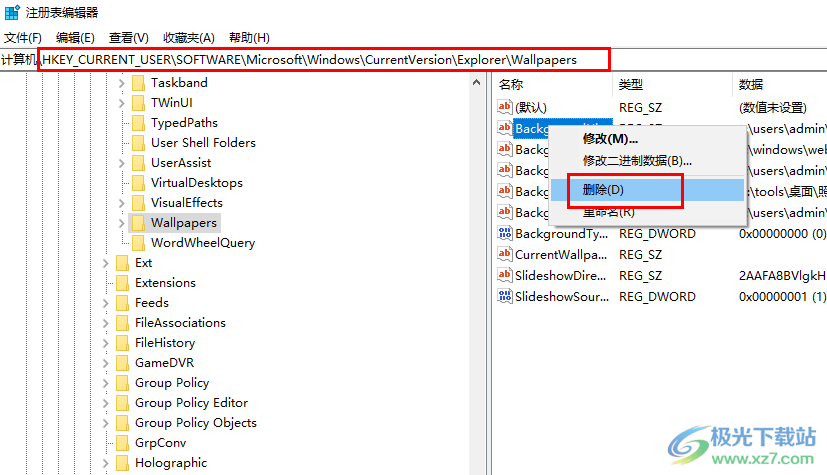Image resolution: width=827 pixels, height=475 pixels.
Task: Select the Extensions key
Action: 165,283
